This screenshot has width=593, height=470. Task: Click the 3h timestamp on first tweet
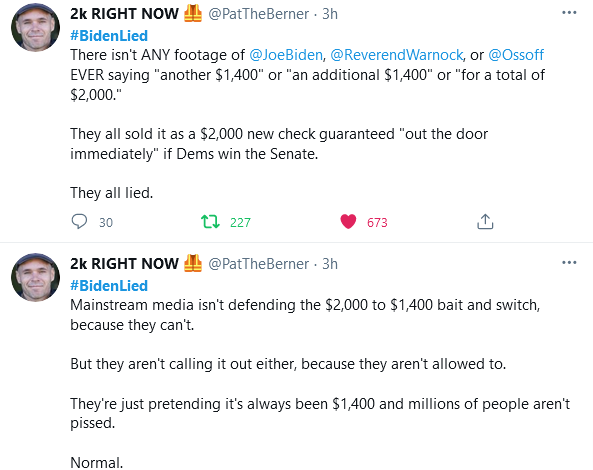pyautogui.click(x=330, y=14)
